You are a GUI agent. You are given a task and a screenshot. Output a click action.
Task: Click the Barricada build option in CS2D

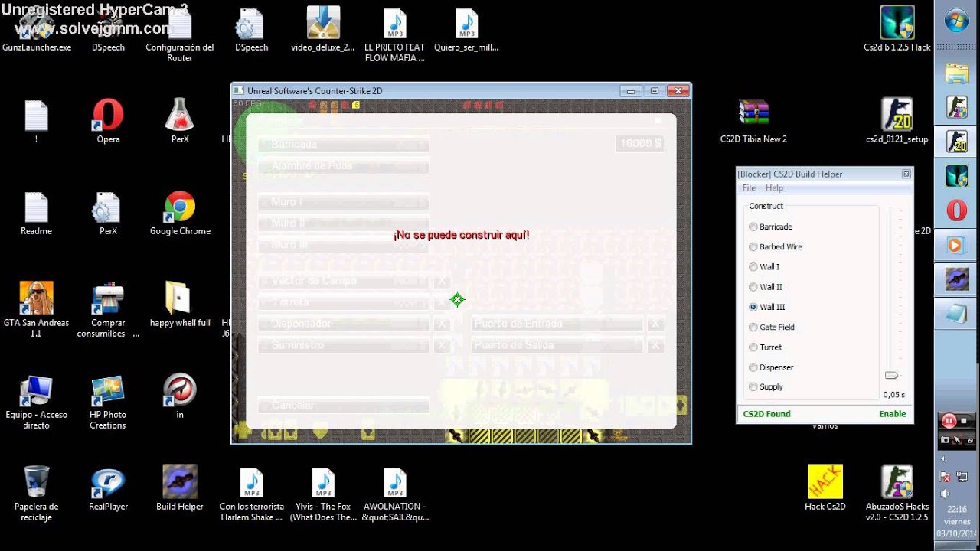pos(343,144)
